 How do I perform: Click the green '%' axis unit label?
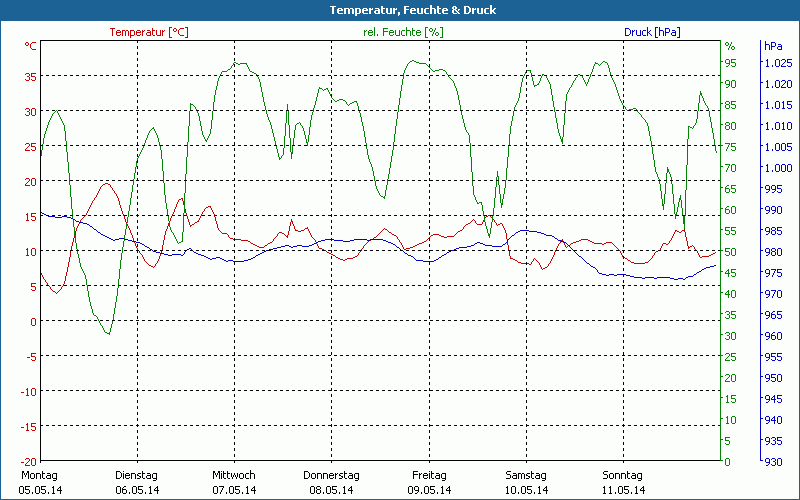[x=730, y=46]
